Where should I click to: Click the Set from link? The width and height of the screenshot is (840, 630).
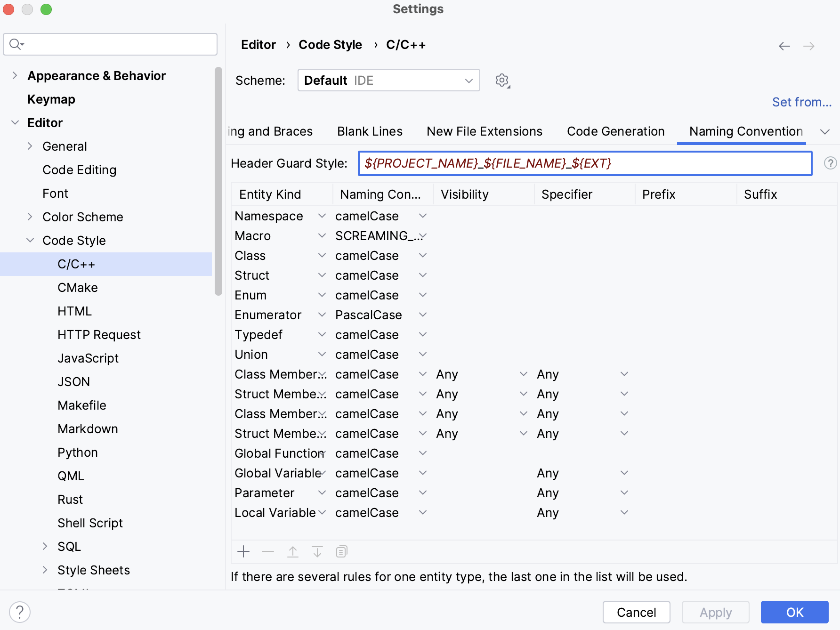point(801,102)
